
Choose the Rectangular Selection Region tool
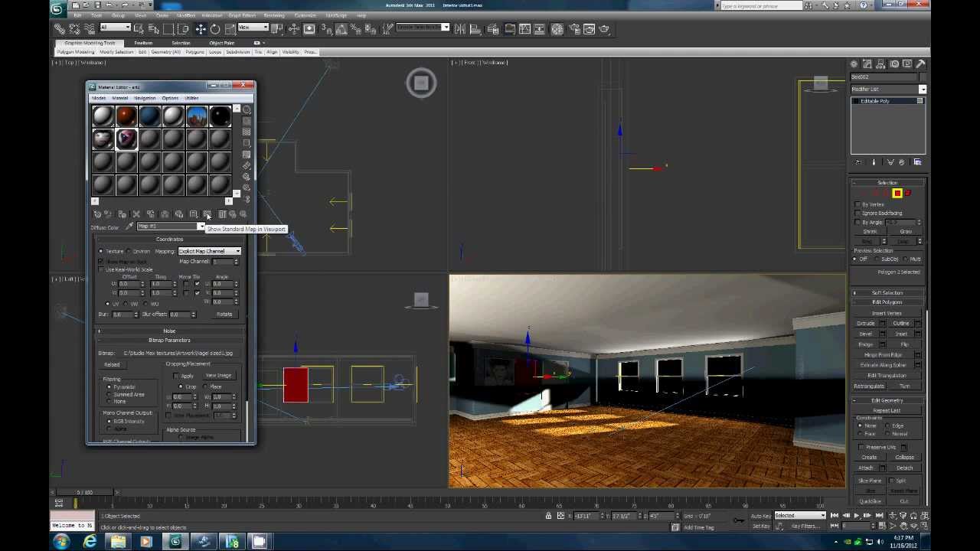168,29
